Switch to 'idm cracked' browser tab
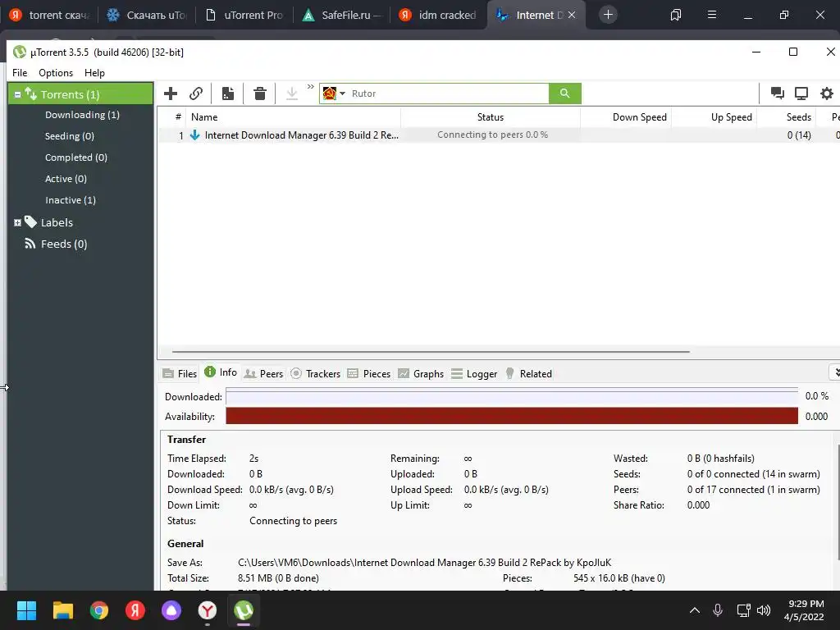 pos(440,15)
